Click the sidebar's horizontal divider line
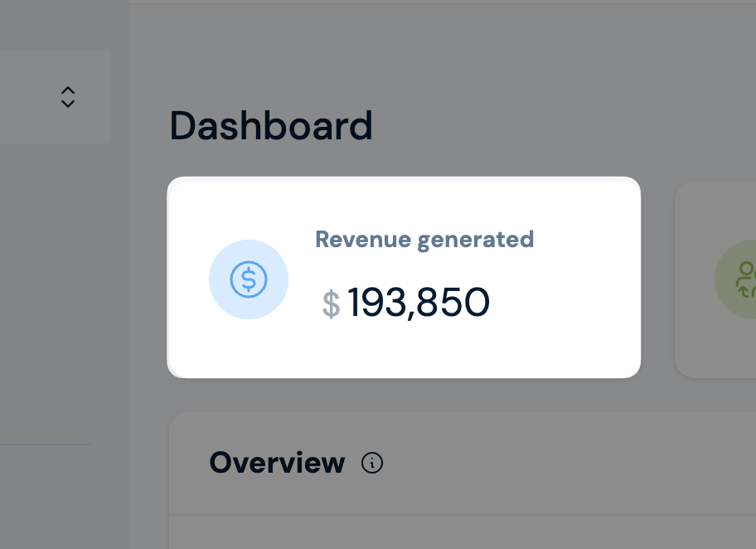 pos(46,445)
